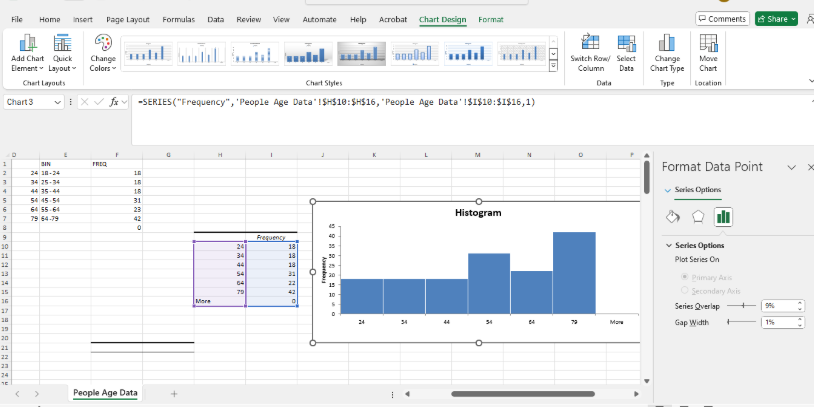Open the Effects pentagon icon
The height and width of the screenshot is (407, 814).
(x=697, y=216)
